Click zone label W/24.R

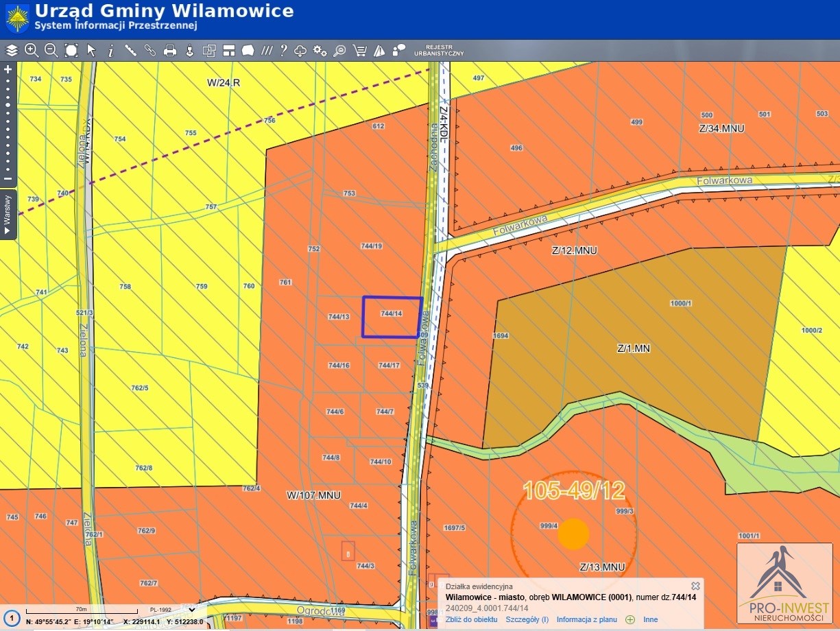tap(224, 83)
